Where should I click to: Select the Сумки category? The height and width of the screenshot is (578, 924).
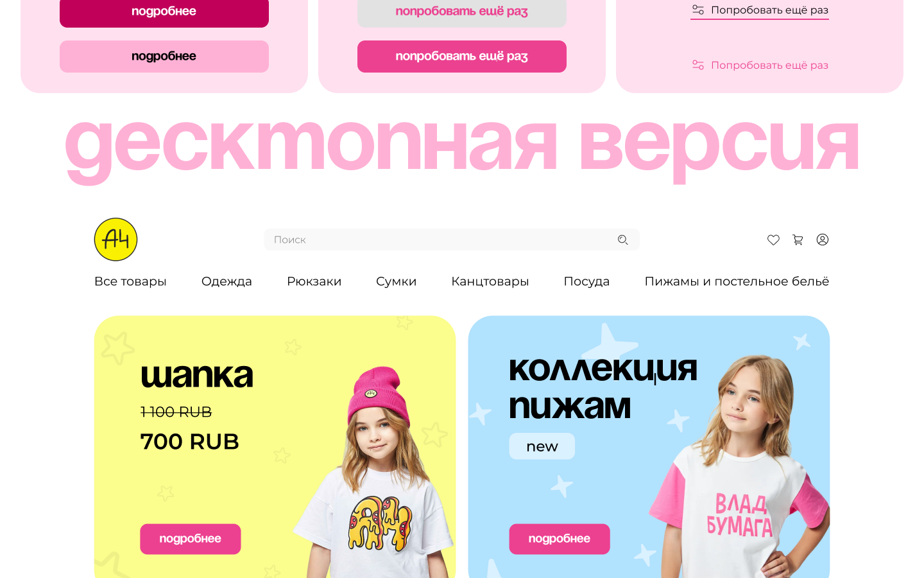click(x=396, y=281)
